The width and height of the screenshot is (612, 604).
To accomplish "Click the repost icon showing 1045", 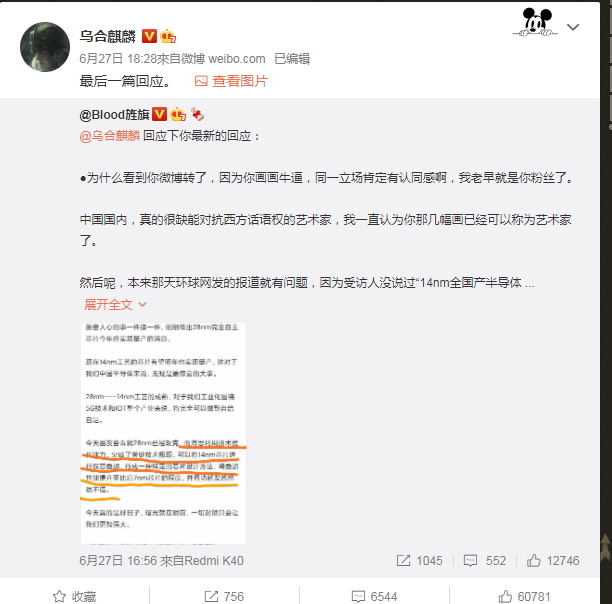I will pyautogui.click(x=420, y=561).
